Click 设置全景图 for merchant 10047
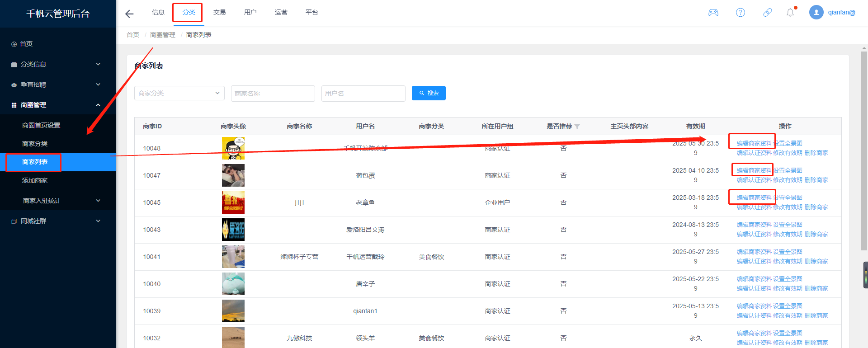868x348 pixels. coord(788,170)
